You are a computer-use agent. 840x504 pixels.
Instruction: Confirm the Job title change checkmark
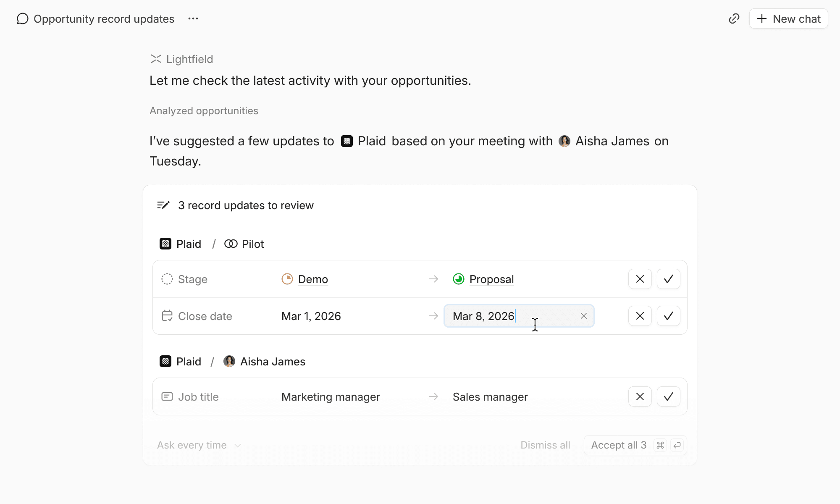click(x=668, y=396)
